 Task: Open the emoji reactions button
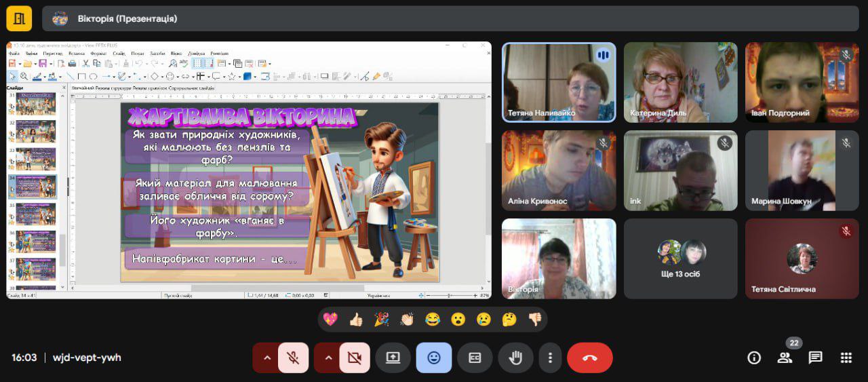[x=433, y=358]
